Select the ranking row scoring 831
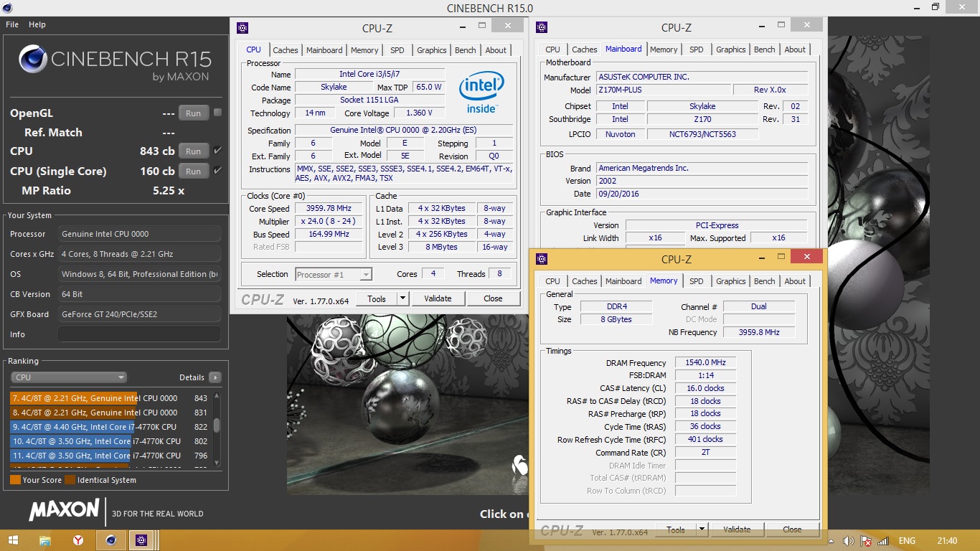 pos(110,413)
